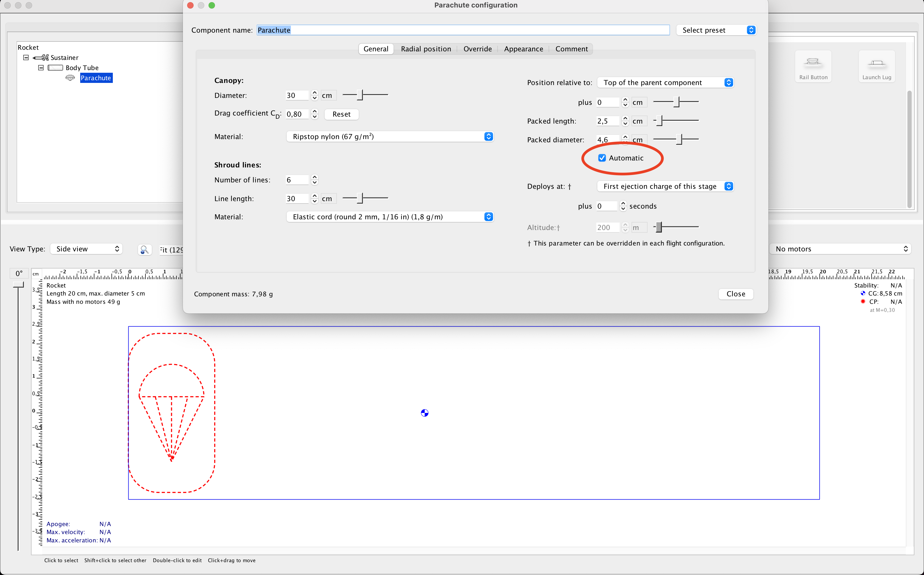Image resolution: width=924 pixels, height=575 pixels.
Task: Close the parachute configuration dialog
Action: 736,294
